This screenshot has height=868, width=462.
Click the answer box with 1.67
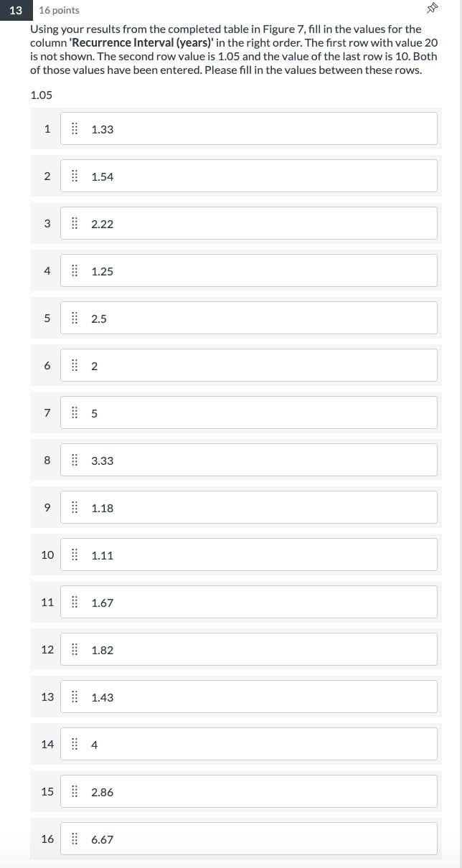[249, 602]
